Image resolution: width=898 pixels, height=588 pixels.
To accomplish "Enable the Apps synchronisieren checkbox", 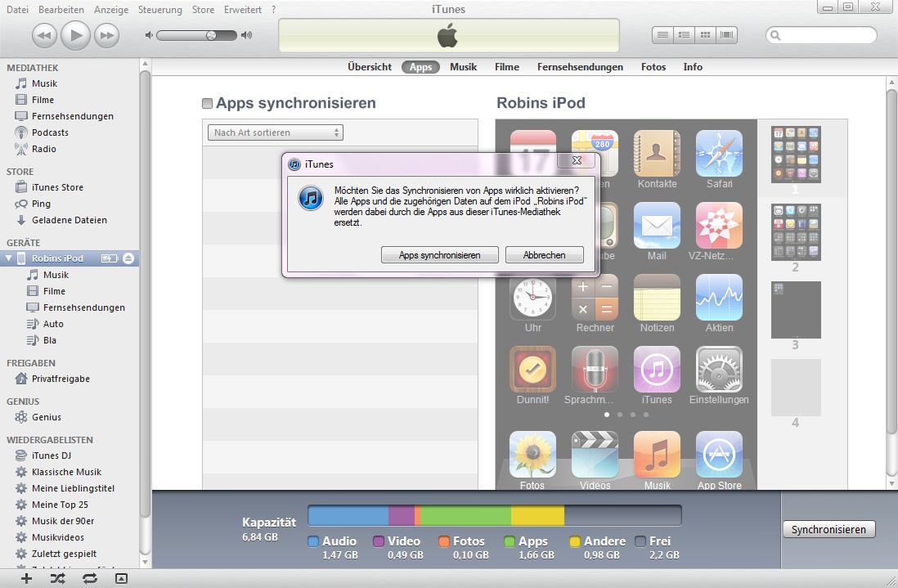I will pyautogui.click(x=207, y=104).
